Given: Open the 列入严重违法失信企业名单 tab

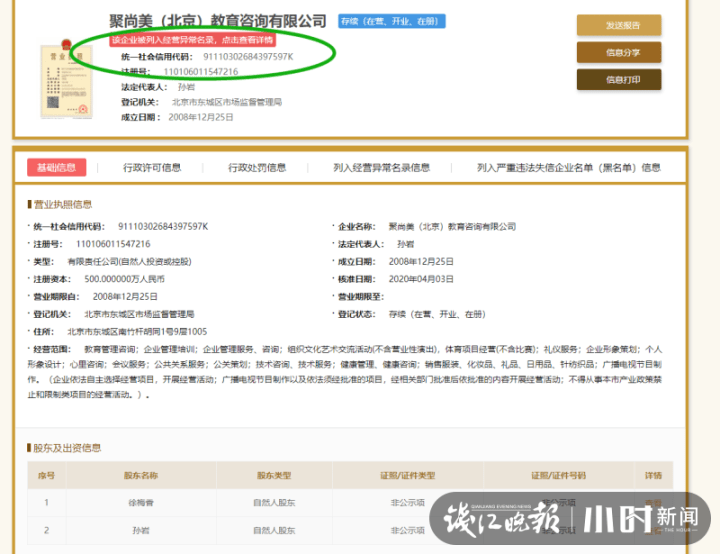Looking at the screenshot, I should pyautogui.click(x=568, y=168).
